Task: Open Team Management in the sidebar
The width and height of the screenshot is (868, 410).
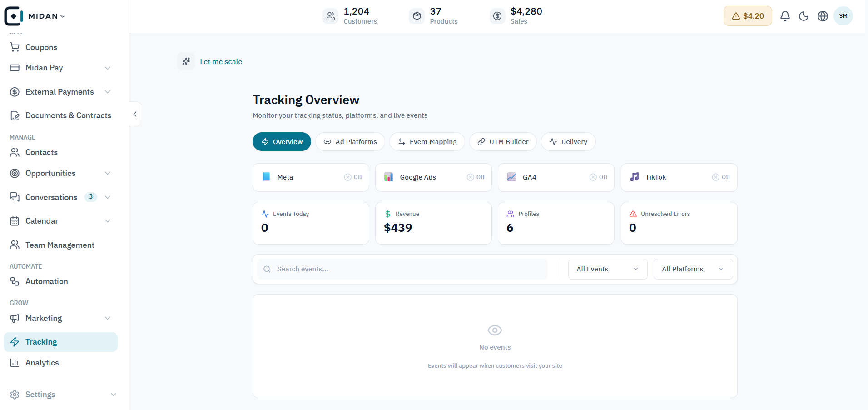Action: [61, 245]
